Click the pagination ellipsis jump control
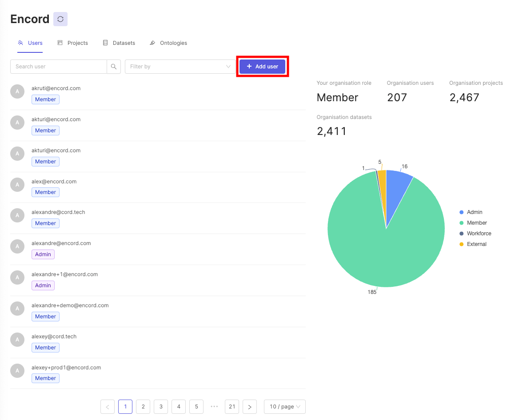This screenshot has width=507, height=420. [x=214, y=406]
